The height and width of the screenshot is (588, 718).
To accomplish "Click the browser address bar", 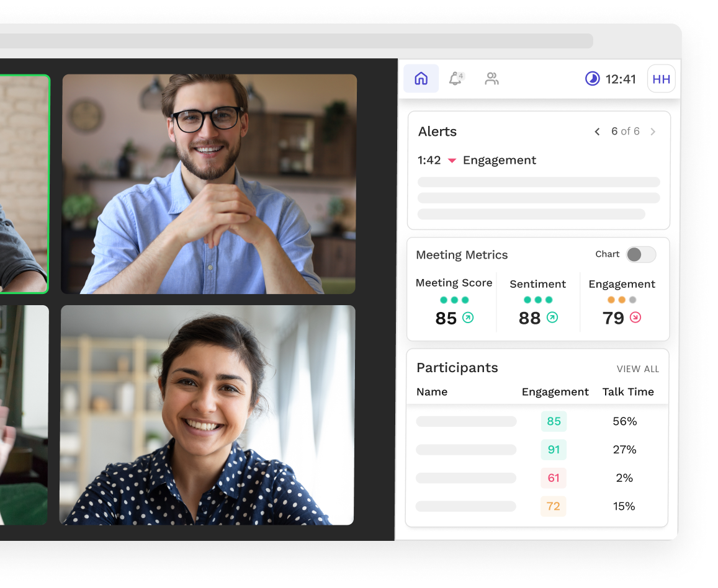I will 298,40.
